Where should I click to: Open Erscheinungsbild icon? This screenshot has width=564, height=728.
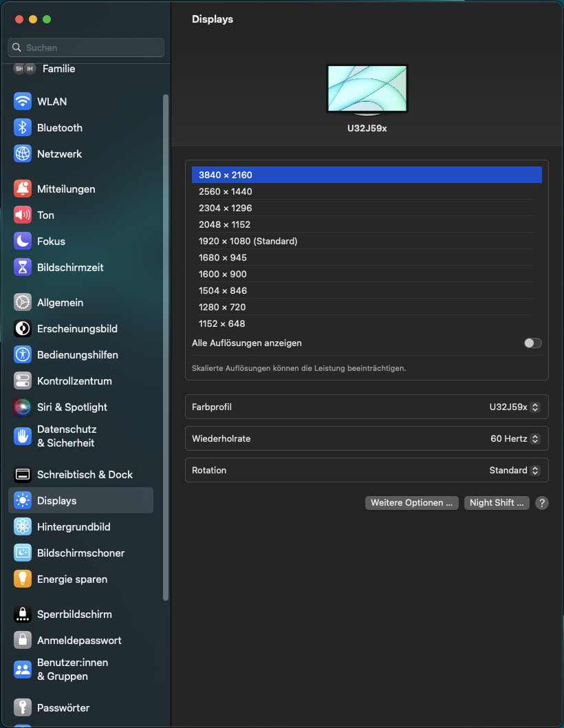[22, 329]
